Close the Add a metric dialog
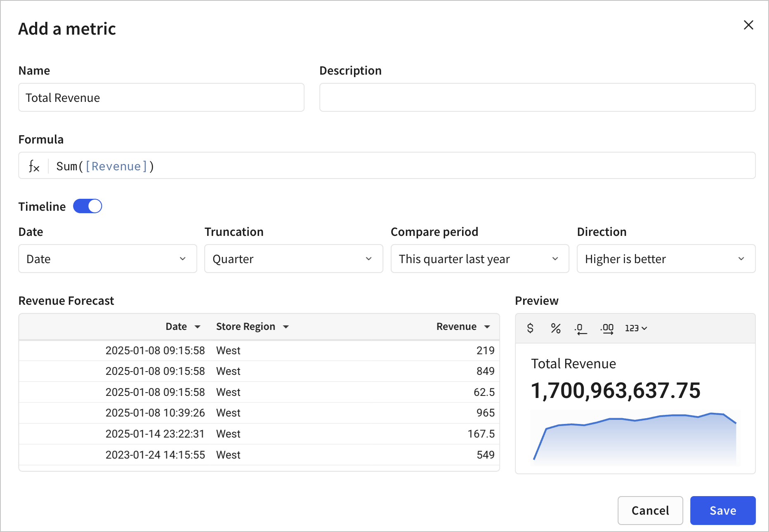 tap(748, 25)
